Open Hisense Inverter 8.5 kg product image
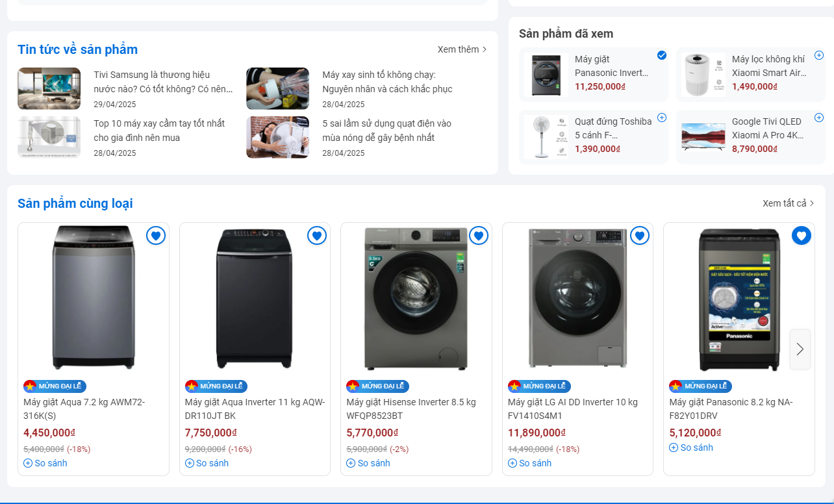The width and height of the screenshot is (834, 504). point(416,297)
